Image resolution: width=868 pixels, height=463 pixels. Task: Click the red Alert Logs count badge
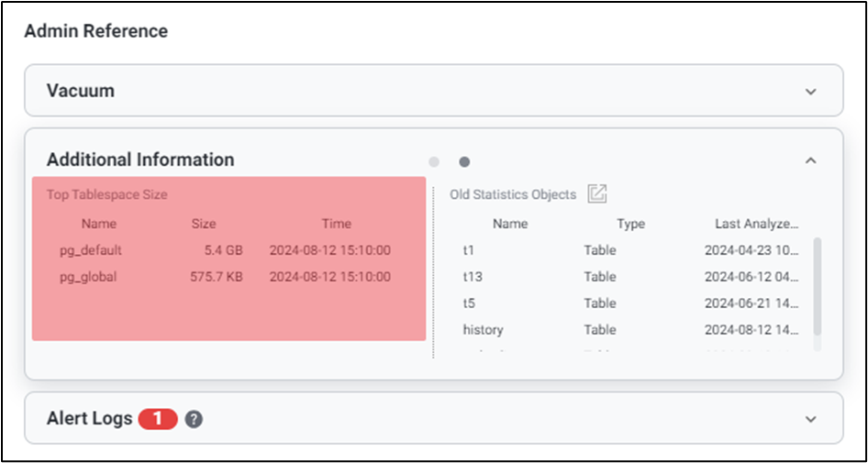point(157,419)
